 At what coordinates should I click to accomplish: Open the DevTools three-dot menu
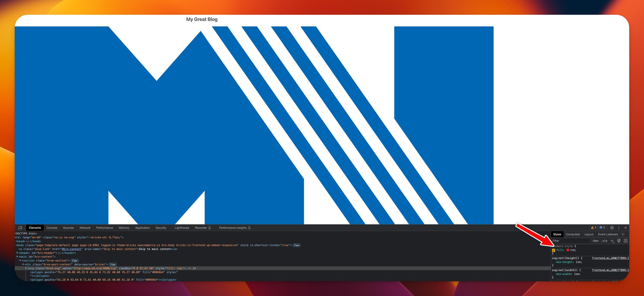(619, 228)
